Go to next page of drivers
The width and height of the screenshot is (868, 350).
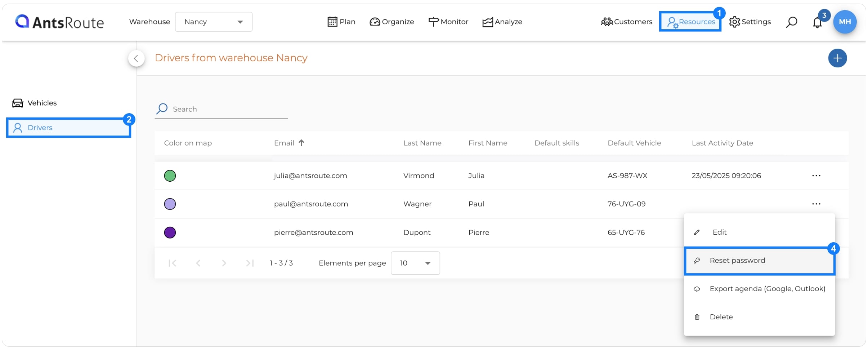(x=224, y=263)
